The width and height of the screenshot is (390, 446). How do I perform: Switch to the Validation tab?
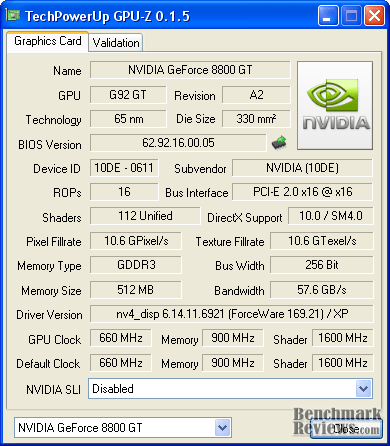pos(116,43)
